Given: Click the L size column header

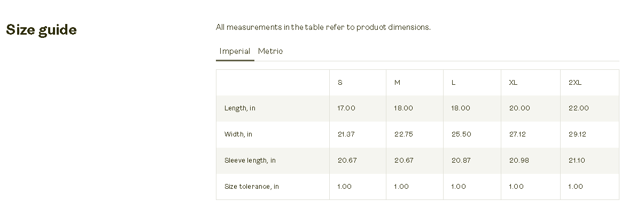Looking at the screenshot, I should pyautogui.click(x=454, y=83).
